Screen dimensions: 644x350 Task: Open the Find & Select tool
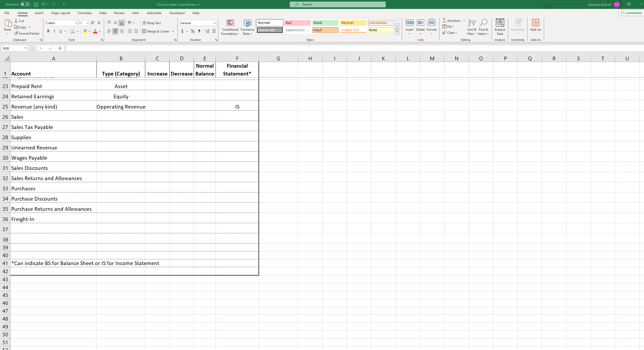pos(483,27)
